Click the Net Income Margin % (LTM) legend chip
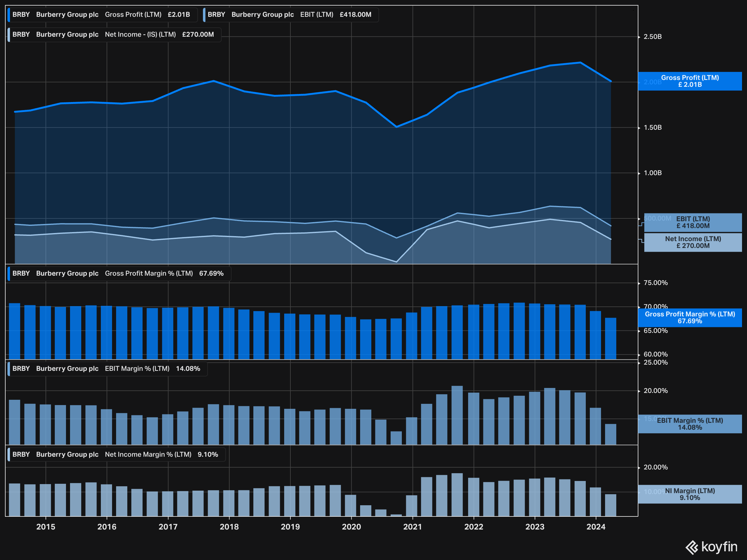Viewport: 747px width, 560px height. [116, 454]
